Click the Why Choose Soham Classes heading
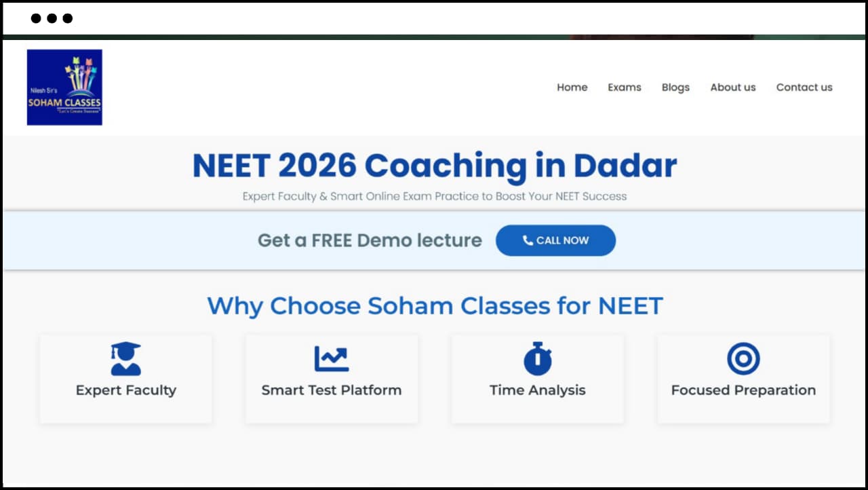The height and width of the screenshot is (490, 868). (x=434, y=305)
